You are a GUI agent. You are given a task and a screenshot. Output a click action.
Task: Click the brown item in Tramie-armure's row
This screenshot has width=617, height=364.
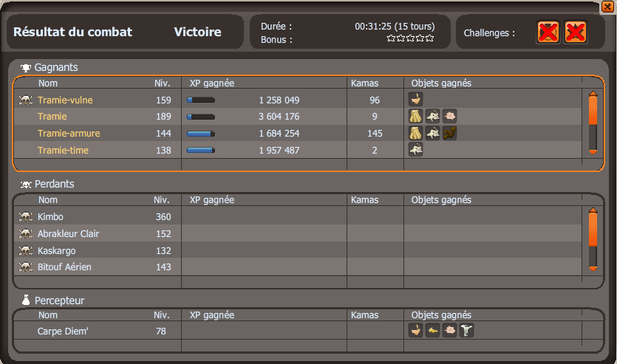coord(449,133)
